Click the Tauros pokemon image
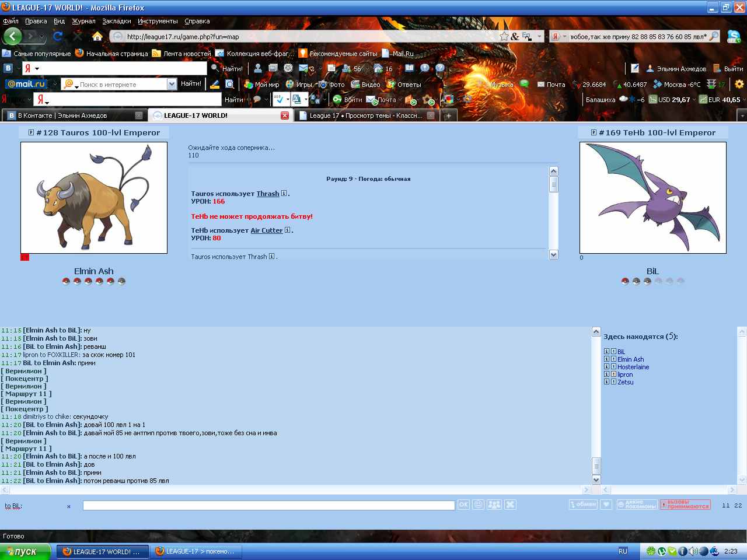The image size is (747, 560). pos(94,198)
